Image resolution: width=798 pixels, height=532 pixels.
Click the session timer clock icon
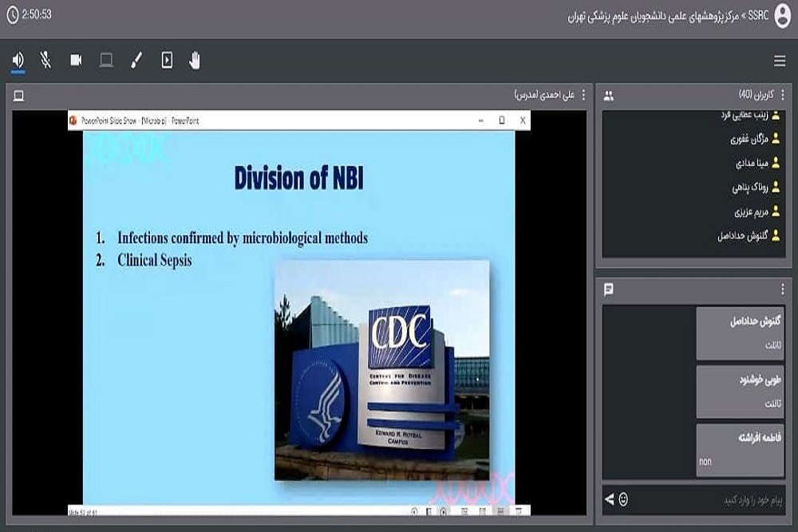pyautogui.click(x=11, y=14)
